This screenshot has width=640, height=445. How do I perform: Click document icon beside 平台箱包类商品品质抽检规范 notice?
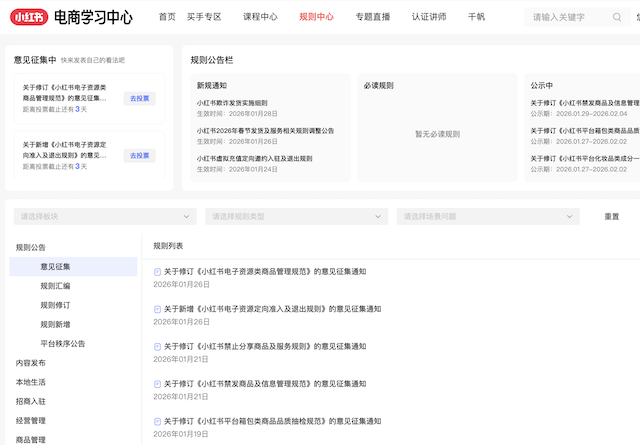[157, 421]
